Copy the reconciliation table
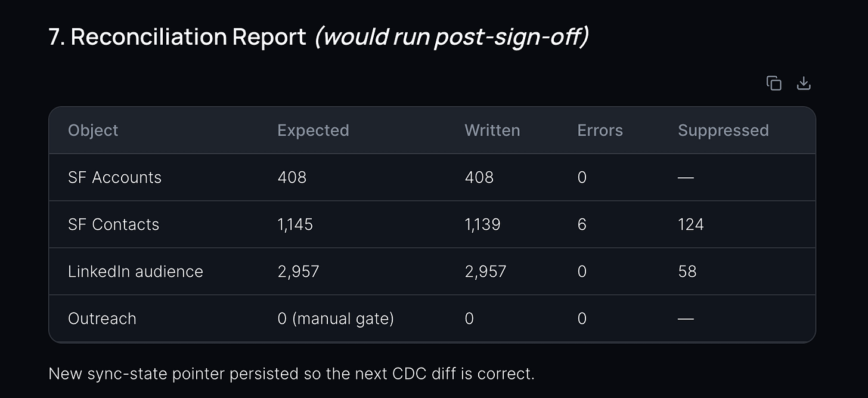This screenshot has height=398, width=868. coord(774,84)
